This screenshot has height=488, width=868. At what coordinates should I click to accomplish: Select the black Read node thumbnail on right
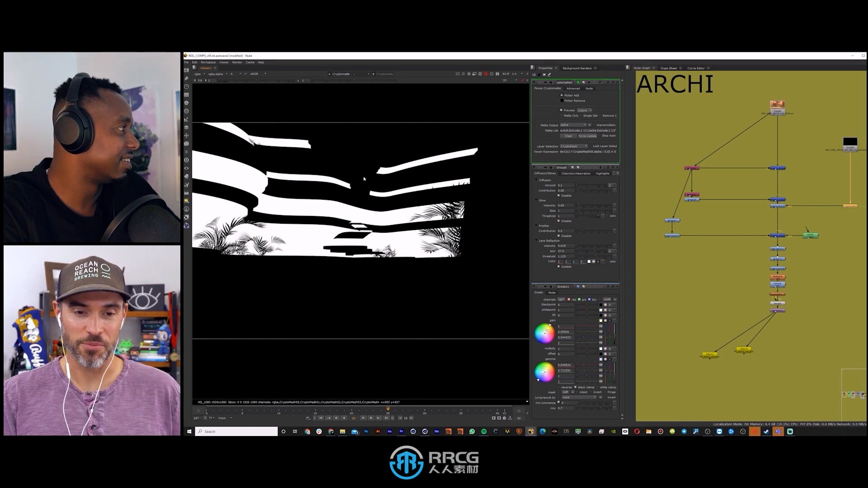coord(850,142)
